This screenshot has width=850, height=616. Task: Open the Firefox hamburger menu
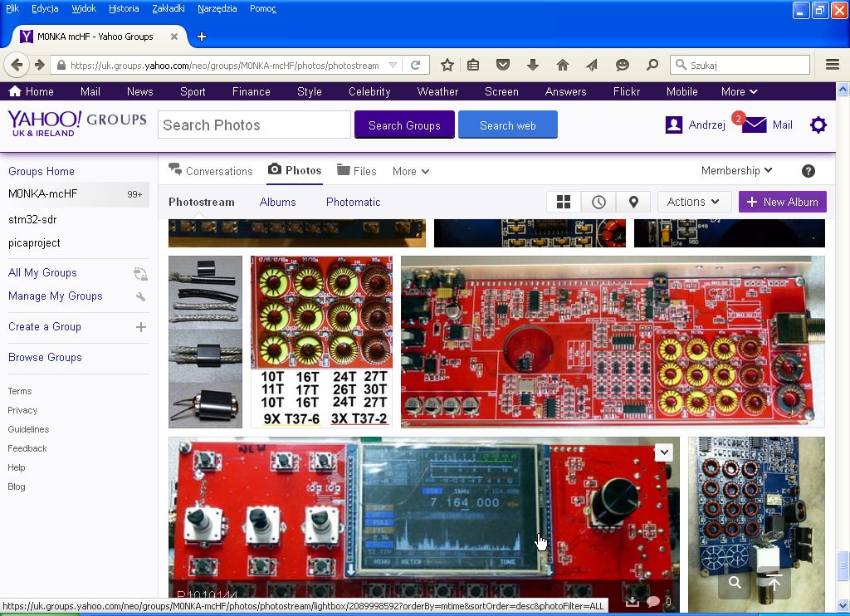coord(833,65)
